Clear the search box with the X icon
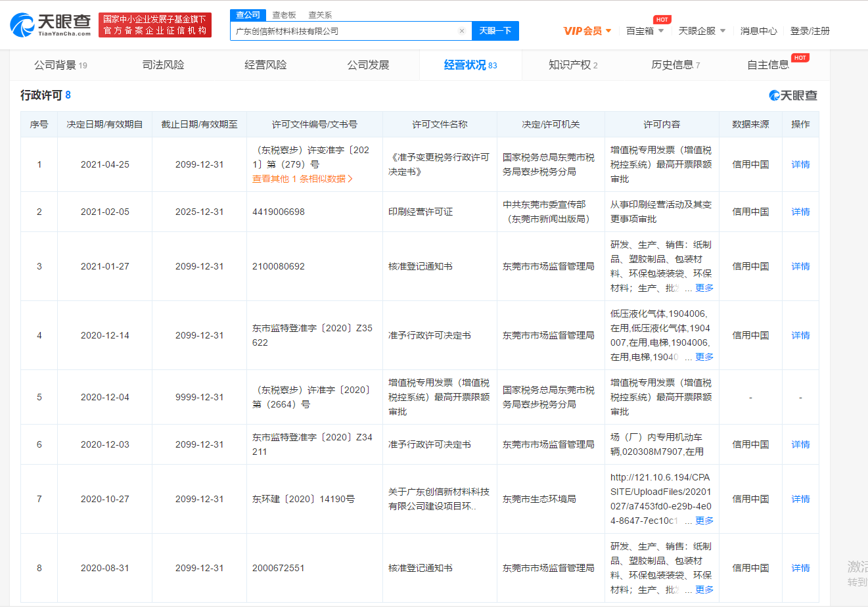Image resolution: width=868 pixels, height=608 pixels. 462,31
